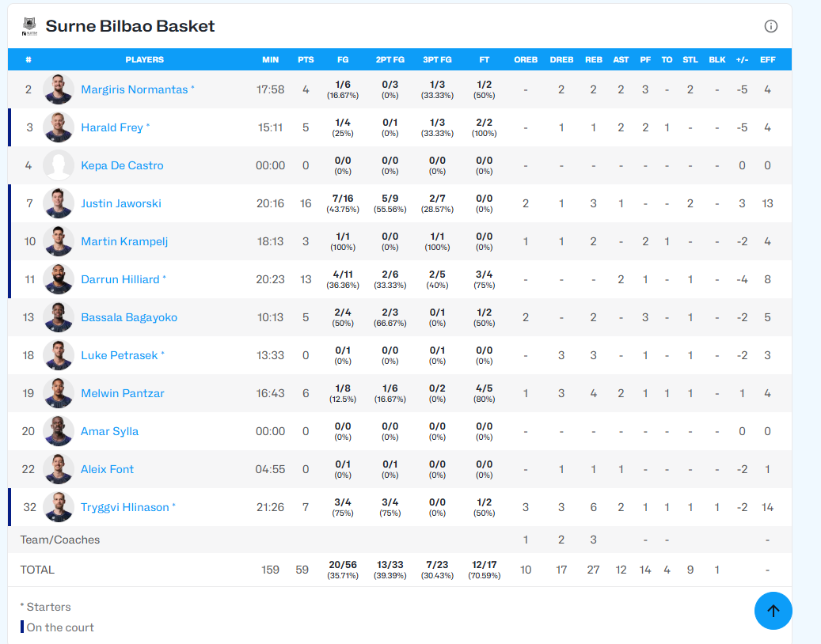821x644 pixels.
Task: Click the MIN column header
Action: pyautogui.click(x=270, y=59)
